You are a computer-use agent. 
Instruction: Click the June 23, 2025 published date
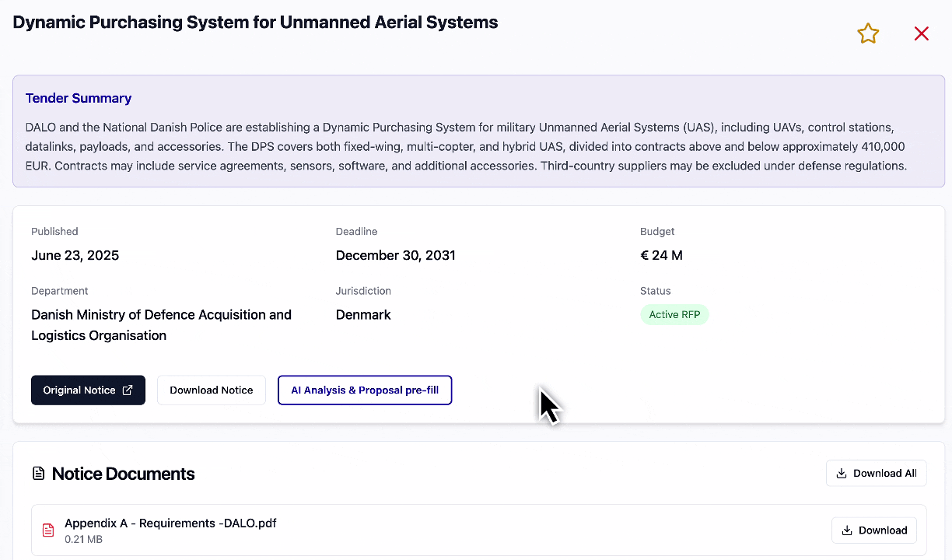click(75, 255)
